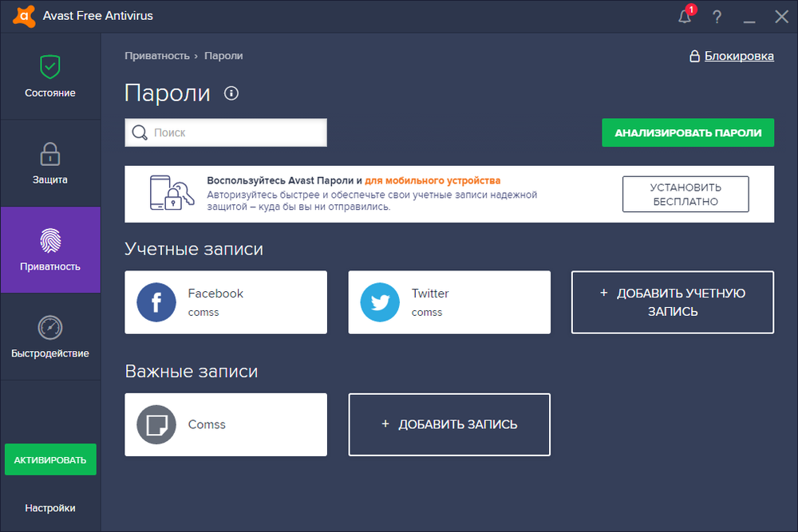Click the Учетные записи heading
798x532 pixels.
193,249
